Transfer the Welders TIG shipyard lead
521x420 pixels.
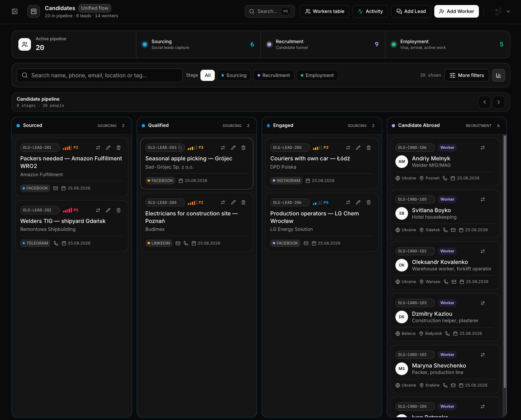coord(98,210)
